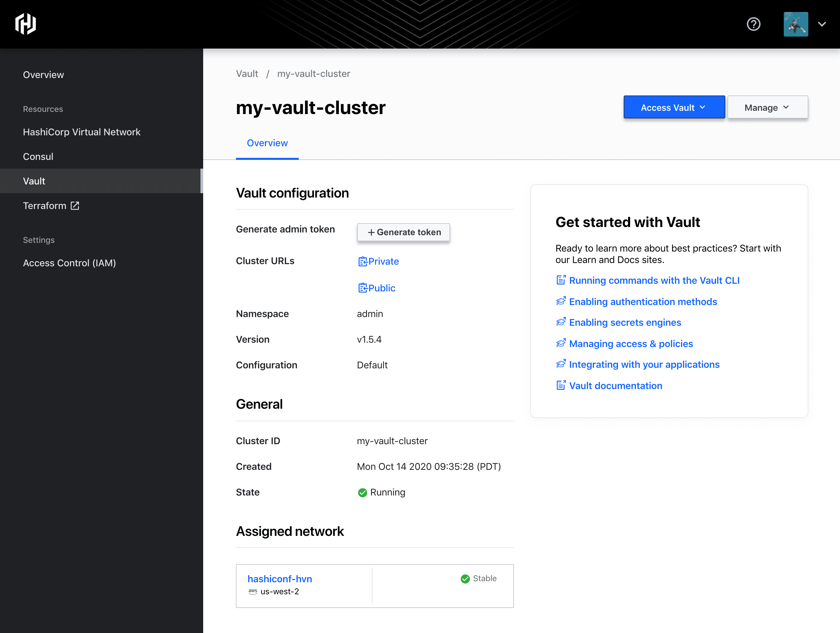Select the Overview tab
This screenshot has height=633, width=840.
click(267, 143)
